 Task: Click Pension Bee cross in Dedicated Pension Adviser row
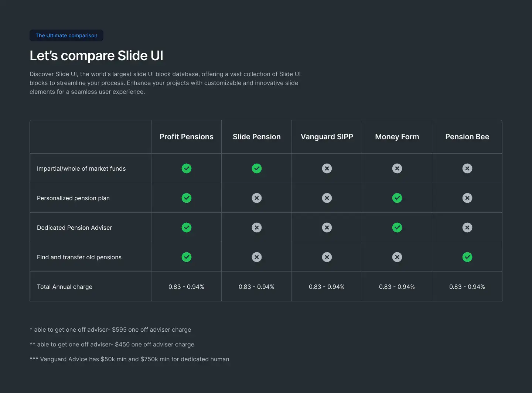coord(467,228)
